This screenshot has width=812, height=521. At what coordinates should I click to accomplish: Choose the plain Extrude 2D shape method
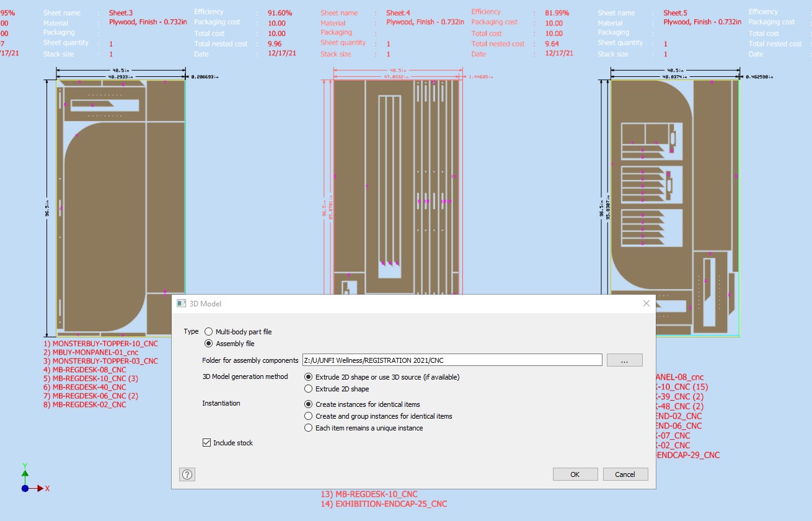click(x=309, y=389)
